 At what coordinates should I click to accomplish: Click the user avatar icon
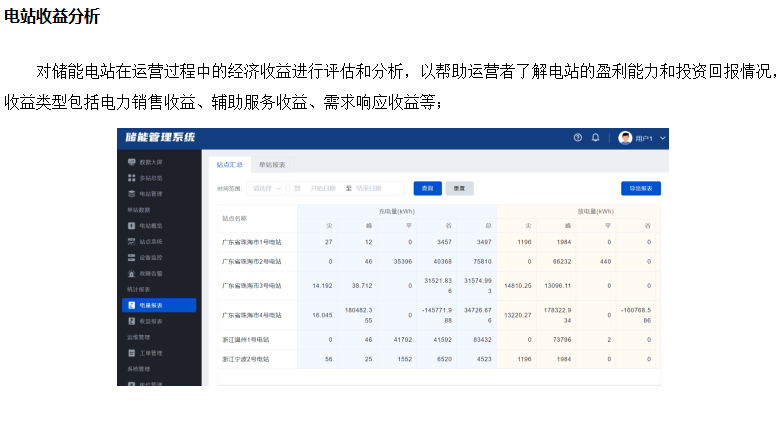pyautogui.click(x=626, y=138)
